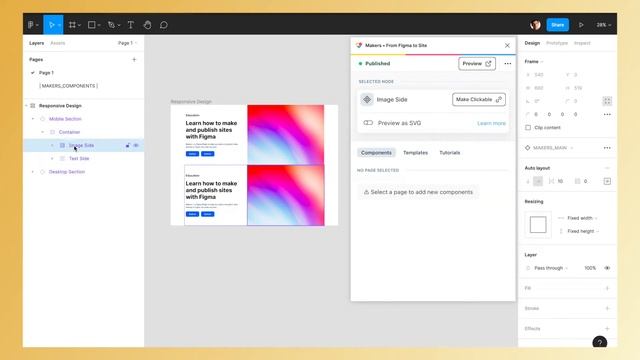Click the Preview button
Viewport: 640px width, 360px height.
click(477, 64)
